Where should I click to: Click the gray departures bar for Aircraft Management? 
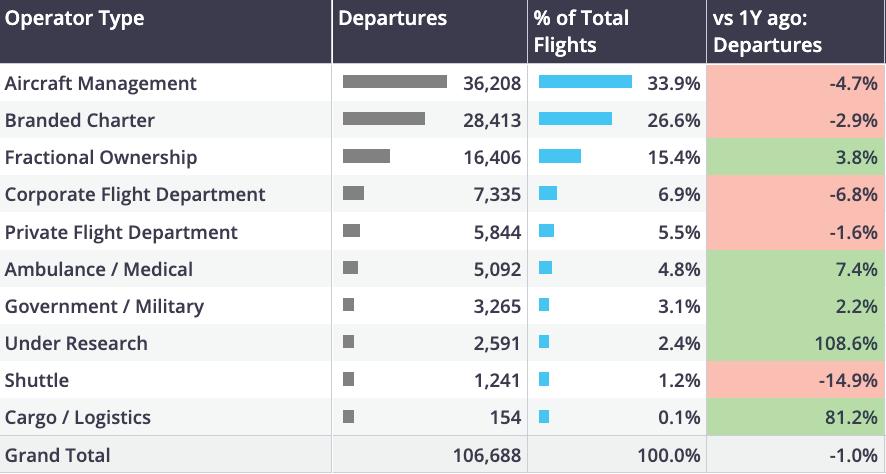(x=394, y=82)
